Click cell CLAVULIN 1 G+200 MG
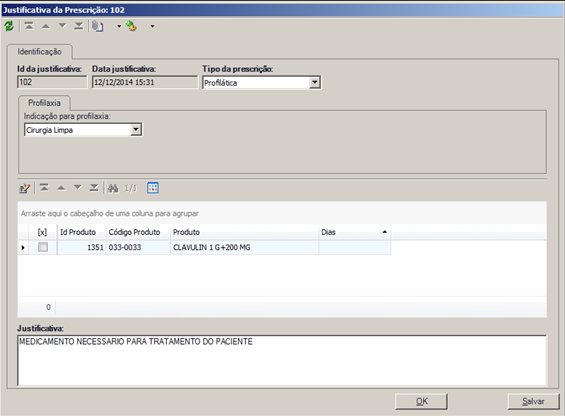 (x=244, y=248)
